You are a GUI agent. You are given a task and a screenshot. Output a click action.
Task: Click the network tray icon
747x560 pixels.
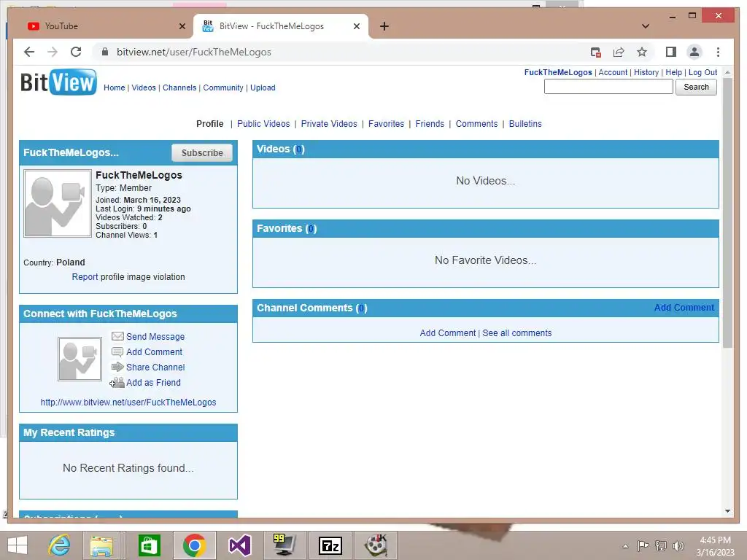point(660,545)
